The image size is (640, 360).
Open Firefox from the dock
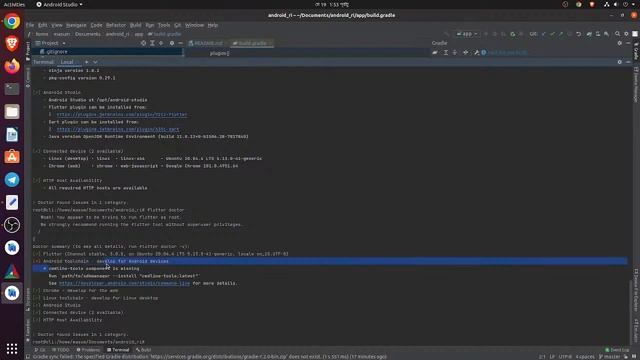pos(12,66)
